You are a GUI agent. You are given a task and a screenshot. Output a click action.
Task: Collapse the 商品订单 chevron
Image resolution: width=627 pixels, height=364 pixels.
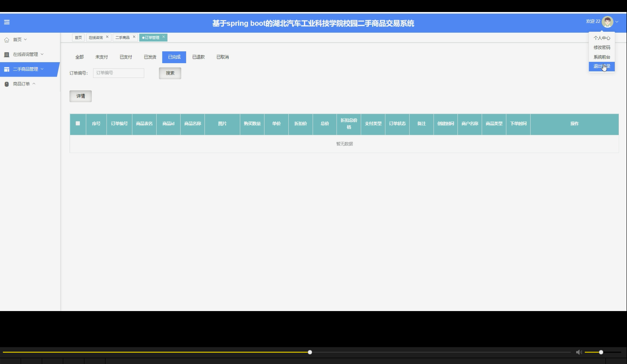pos(34,84)
